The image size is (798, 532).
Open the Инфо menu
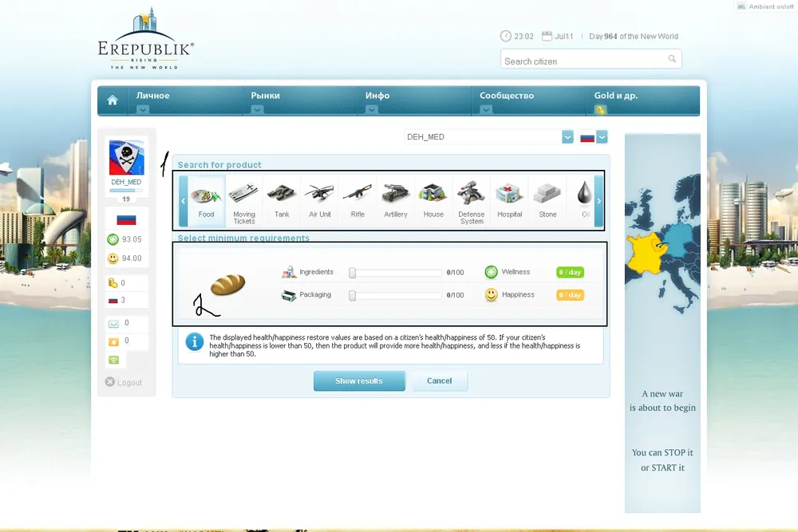pos(377,96)
